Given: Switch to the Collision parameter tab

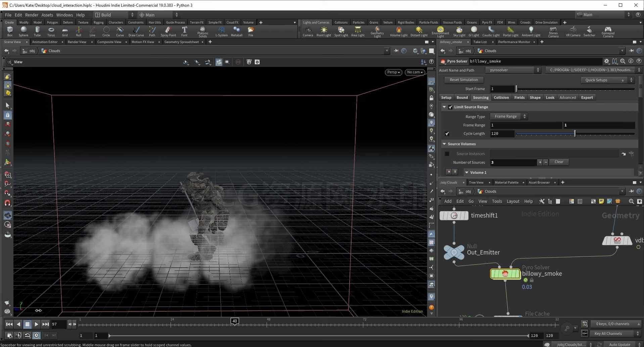Looking at the screenshot, I should click(x=501, y=98).
